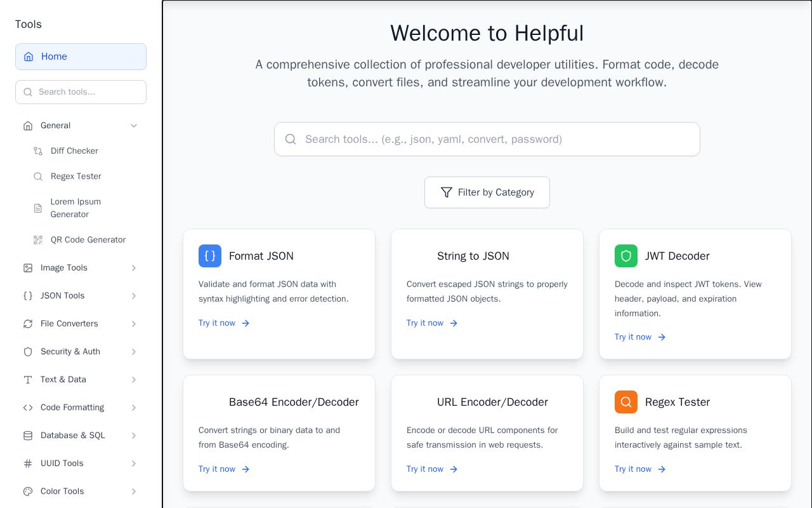Click the JSON Tools braces icon

point(28,296)
